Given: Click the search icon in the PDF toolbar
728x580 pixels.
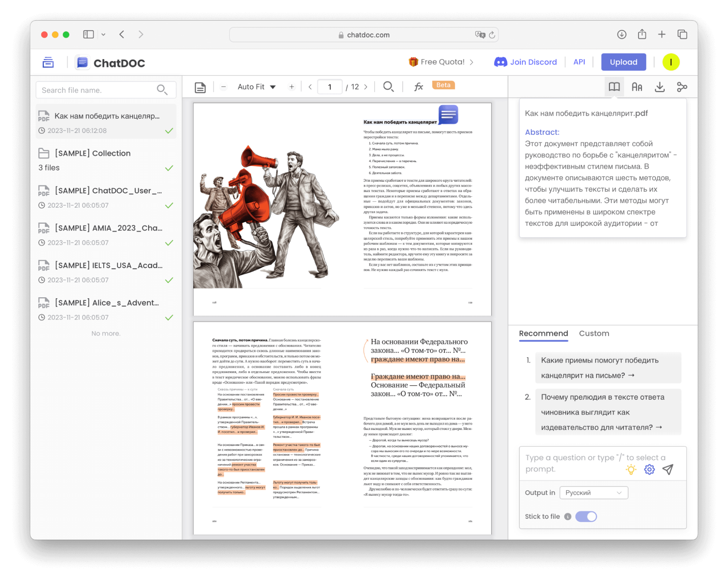Looking at the screenshot, I should pos(388,87).
